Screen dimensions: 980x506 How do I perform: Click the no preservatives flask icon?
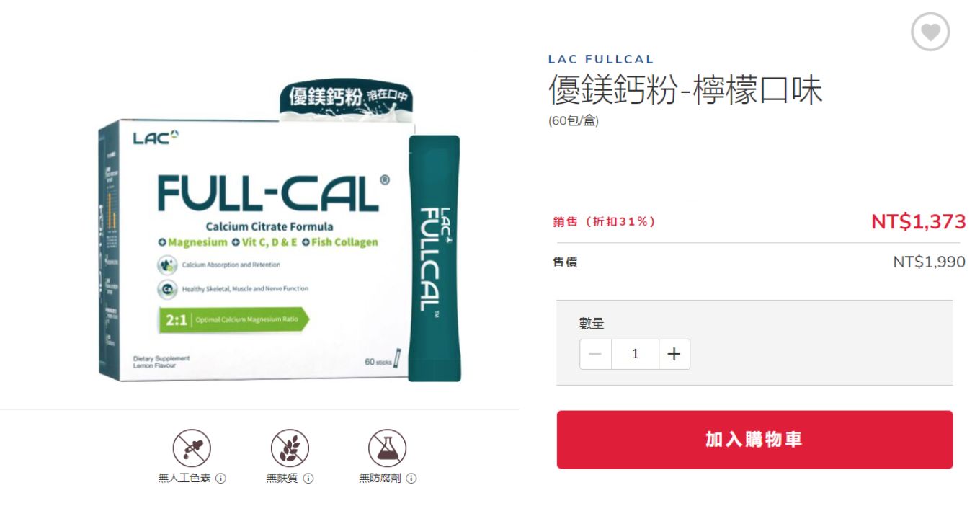tap(388, 448)
